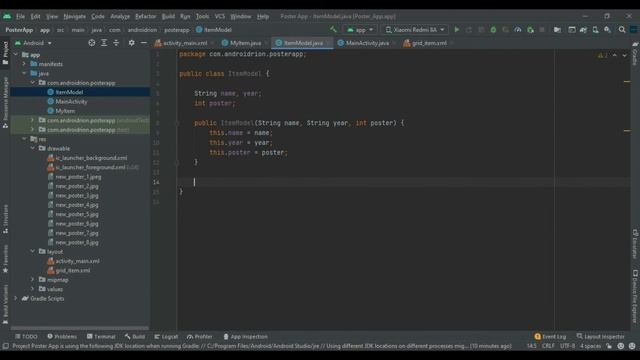Image resolution: width=640 pixels, height=360 pixels.
Task: Click the grey Stop button in toolbar
Action: [x=542, y=30]
